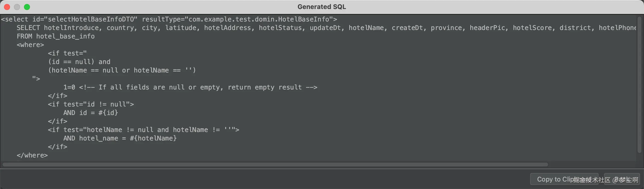This screenshot has width=644, height=189.
Task: Click the vertical scrollbar of the SQL area
Action: (x=639, y=85)
